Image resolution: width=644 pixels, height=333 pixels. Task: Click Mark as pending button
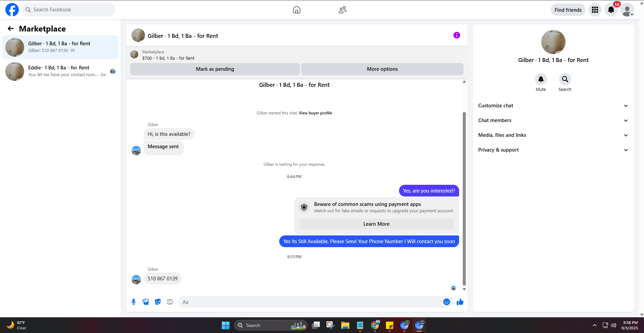(215, 69)
